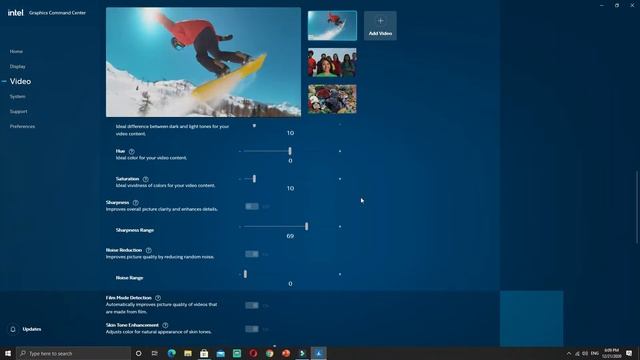Click the vertical scrollbar on right edge
Viewport: 640px width, 360px height.
637,207
